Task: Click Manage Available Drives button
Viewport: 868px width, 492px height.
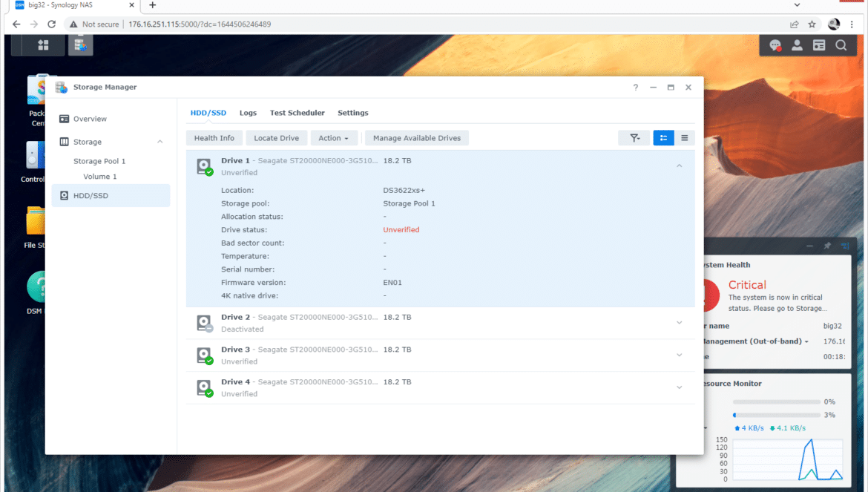Action: click(417, 138)
